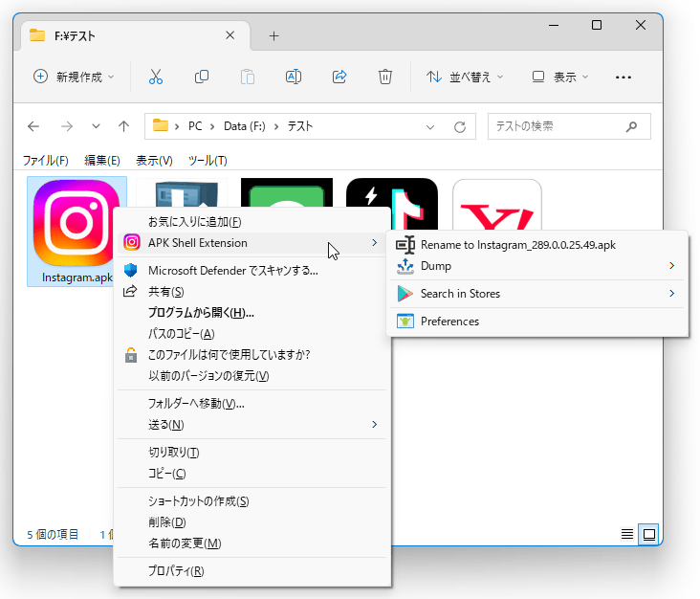The image size is (700, 599).
Task: Choose 削除(D) from context menu
Action: (252, 522)
